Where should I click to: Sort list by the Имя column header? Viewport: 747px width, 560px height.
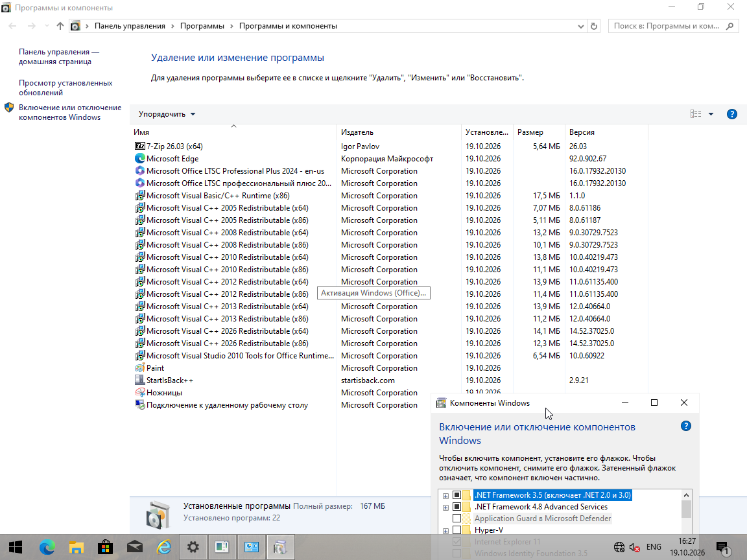(x=233, y=132)
